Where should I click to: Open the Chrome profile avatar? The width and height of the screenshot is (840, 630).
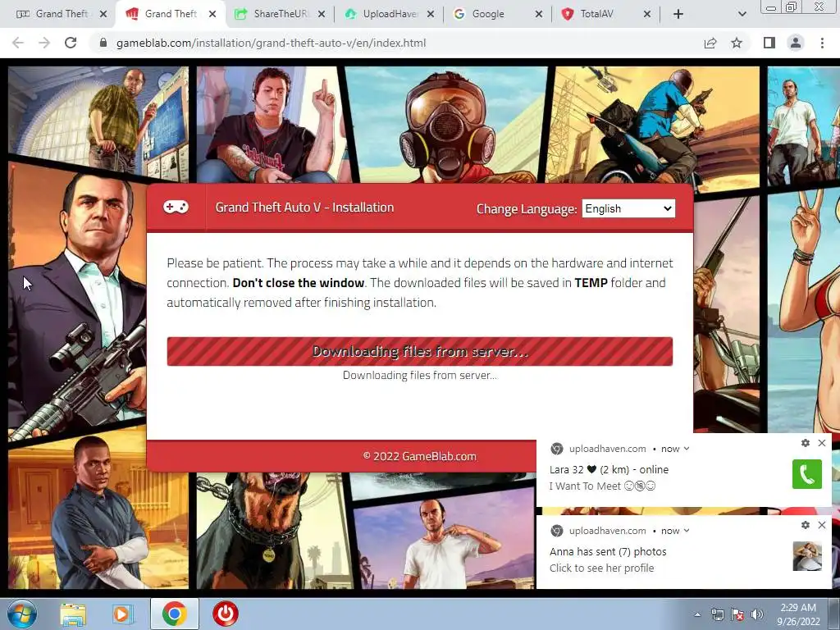click(796, 43)
